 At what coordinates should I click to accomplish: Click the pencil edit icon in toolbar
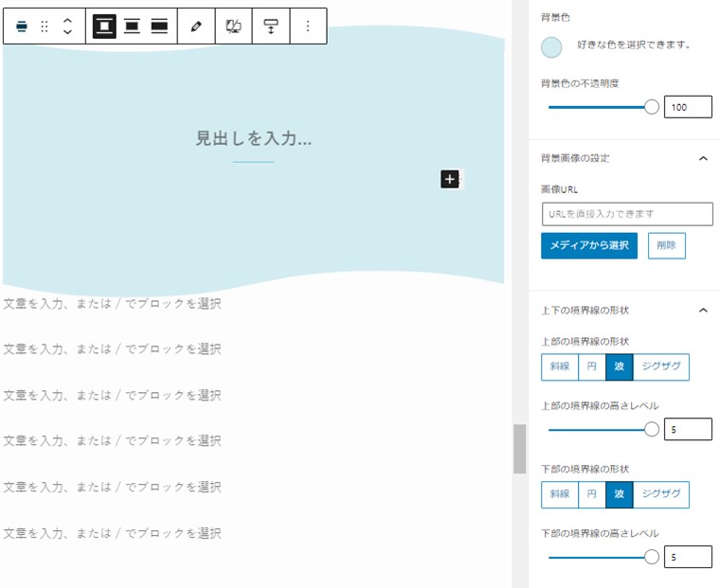click(196, 27)
